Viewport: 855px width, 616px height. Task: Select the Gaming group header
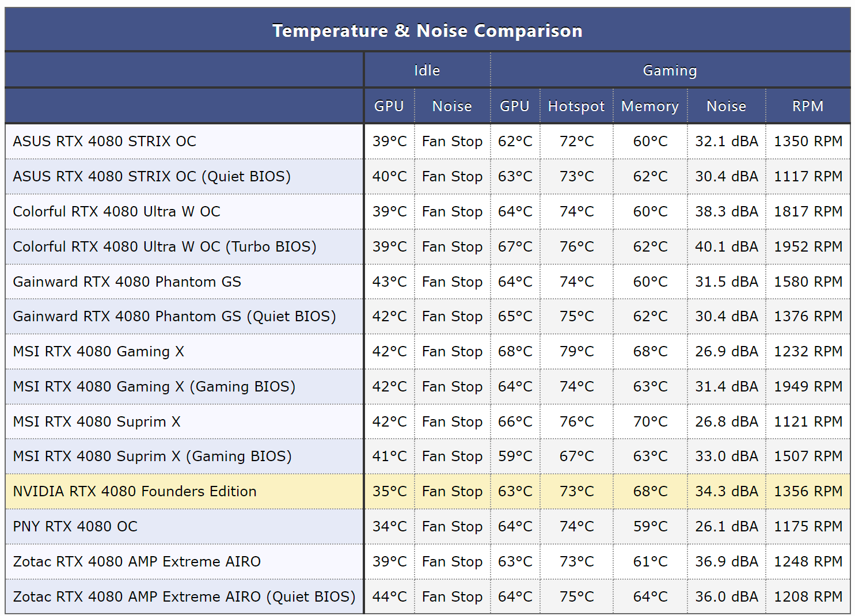click(x=670, y=70)
